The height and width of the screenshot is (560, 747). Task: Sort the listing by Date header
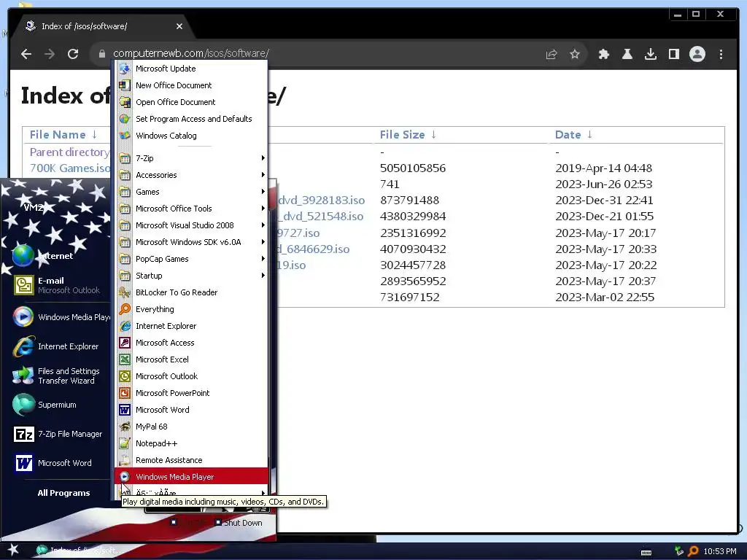coord(568,135)
